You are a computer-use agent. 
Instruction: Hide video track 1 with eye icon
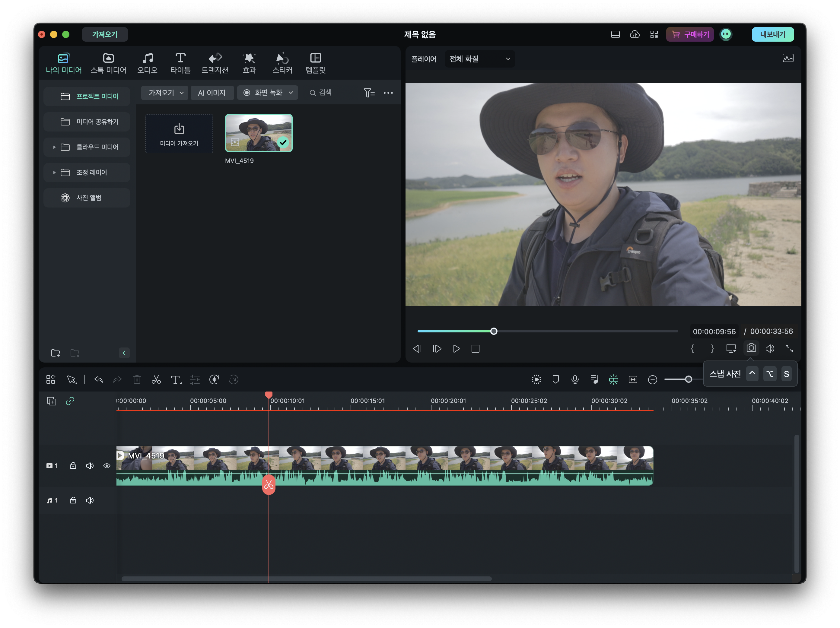tap(107, 466)
